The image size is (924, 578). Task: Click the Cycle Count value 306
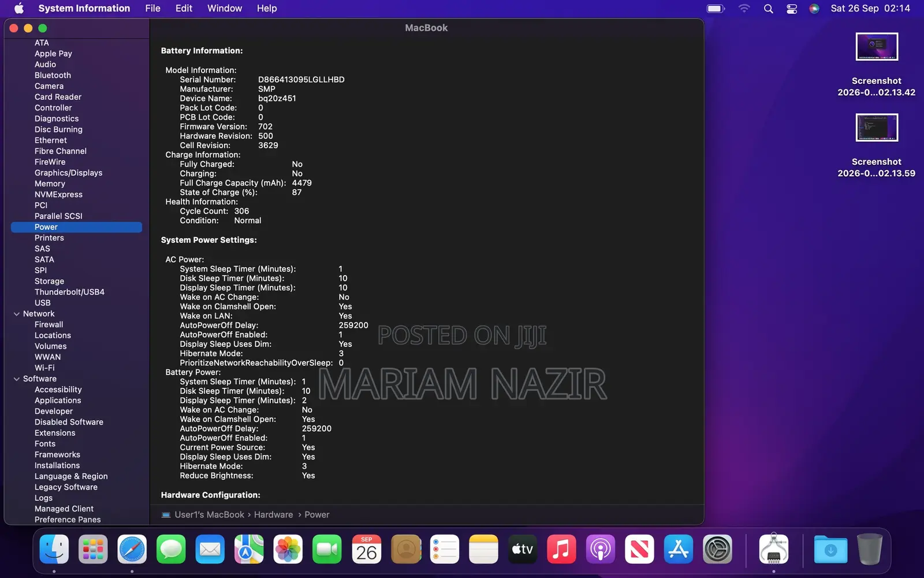pyautogui.click(x=241, y=212)
